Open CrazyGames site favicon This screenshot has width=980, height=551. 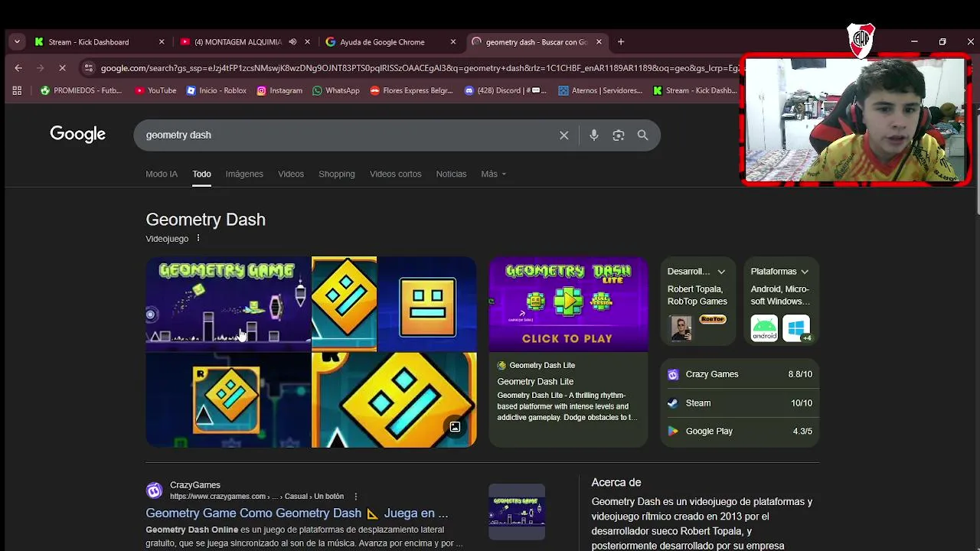coord(155,491)
